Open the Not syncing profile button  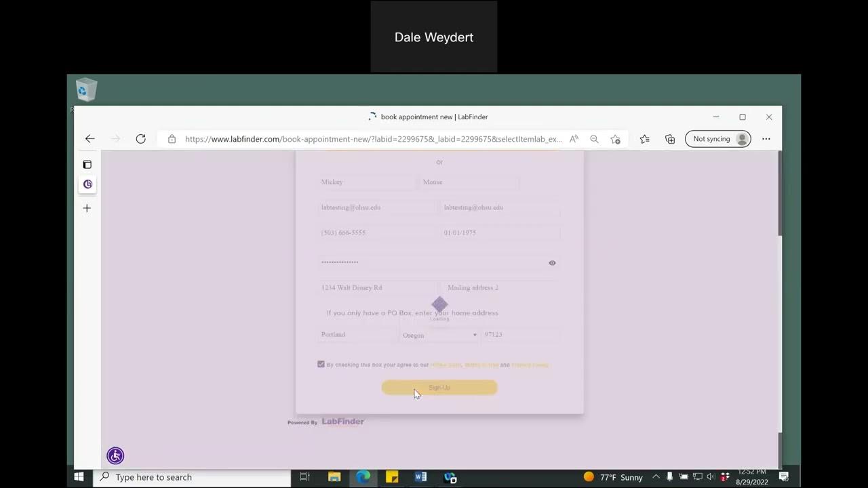[x=718, y=139]
